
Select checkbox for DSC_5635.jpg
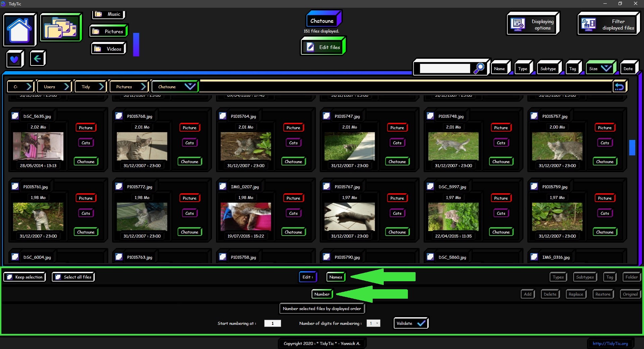click(x=15, y=116)
